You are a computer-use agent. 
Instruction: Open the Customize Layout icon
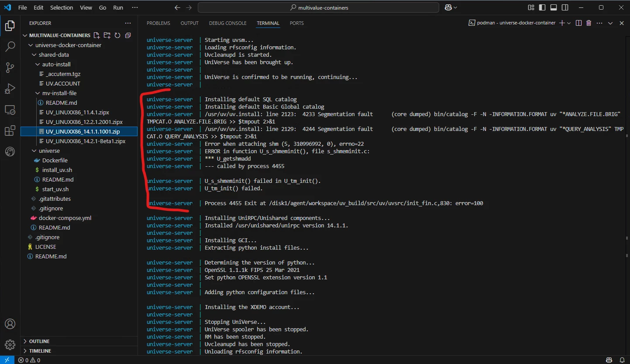tap(531, 7)
